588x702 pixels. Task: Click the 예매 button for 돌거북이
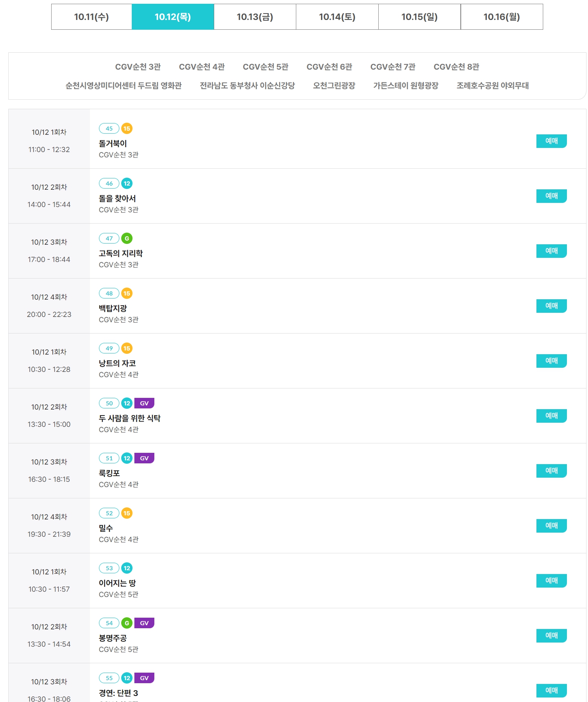pos(551,141)
